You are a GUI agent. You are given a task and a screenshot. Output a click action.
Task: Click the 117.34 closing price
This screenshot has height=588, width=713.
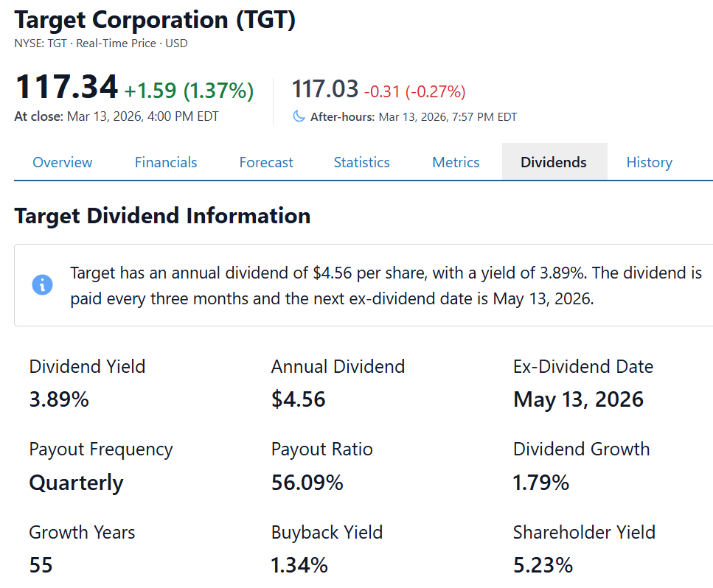pos(66,88)
